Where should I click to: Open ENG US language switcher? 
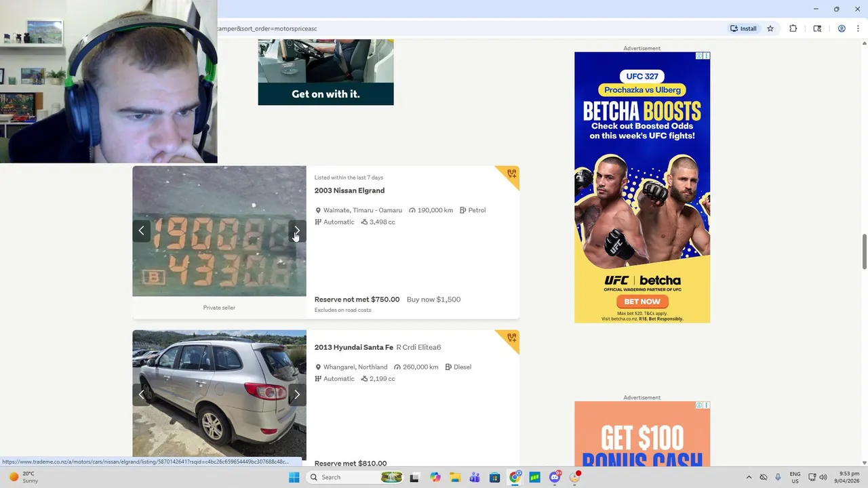[x=795, y=477]
